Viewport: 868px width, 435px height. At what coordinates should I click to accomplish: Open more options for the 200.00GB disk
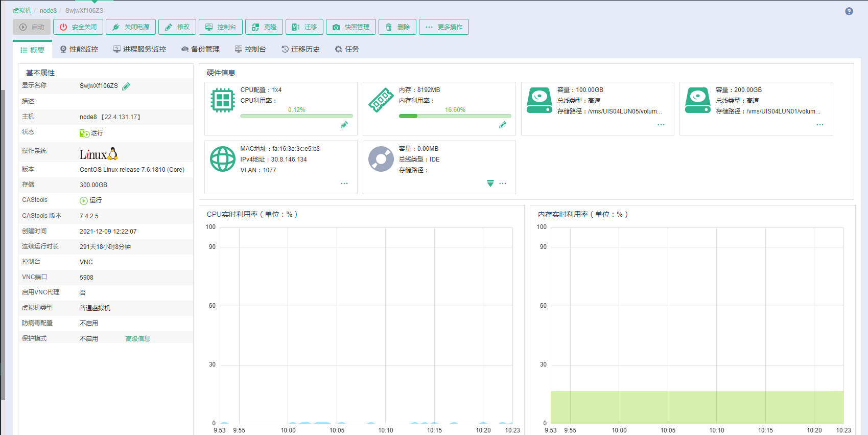[x=820, y=125]
